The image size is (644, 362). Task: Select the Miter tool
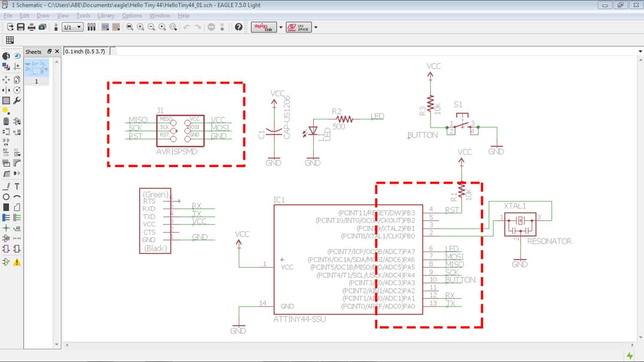[17, 163]
